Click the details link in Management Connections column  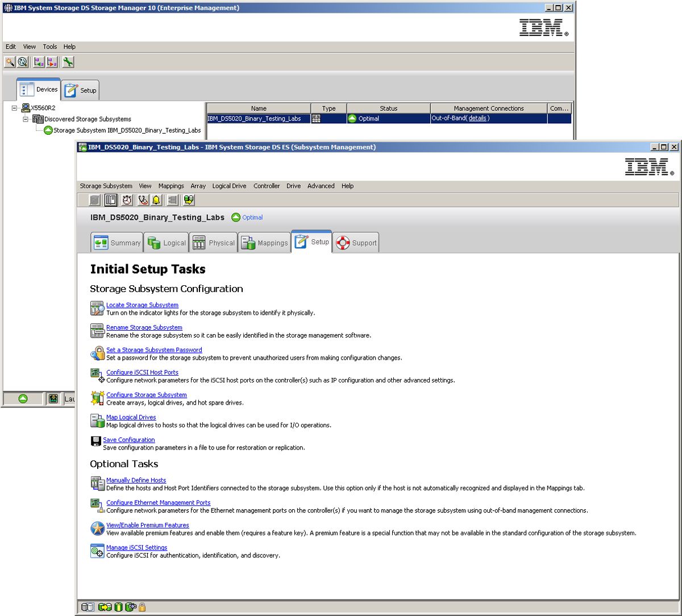click(x=477, y=118)
